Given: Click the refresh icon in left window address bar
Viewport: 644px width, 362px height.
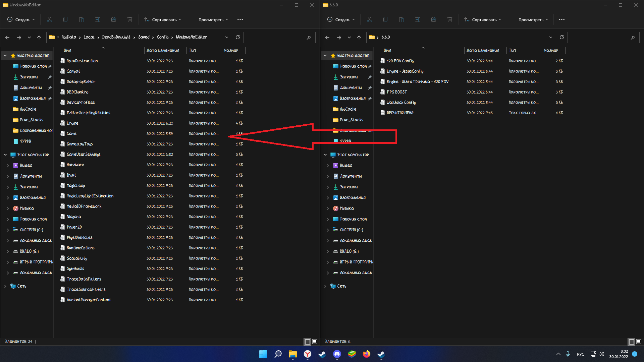Looking at the screenshot, I should tap(238, 37).
